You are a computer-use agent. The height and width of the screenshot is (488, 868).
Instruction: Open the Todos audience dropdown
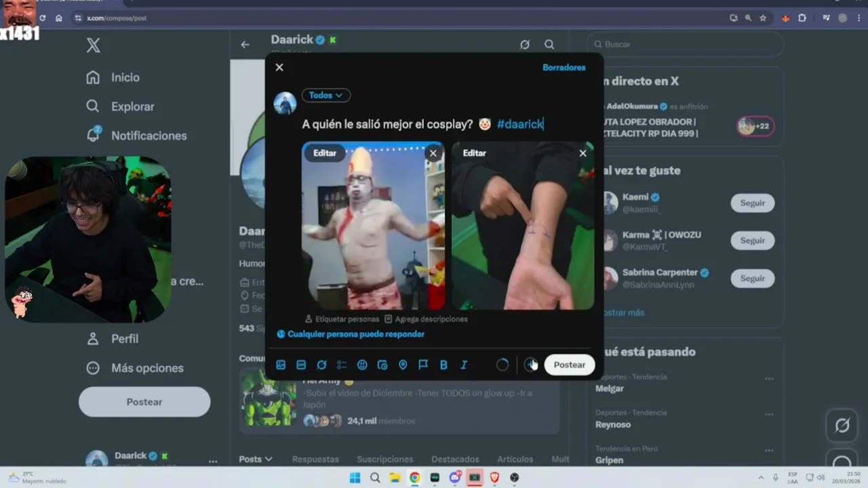tap(326, 96)
